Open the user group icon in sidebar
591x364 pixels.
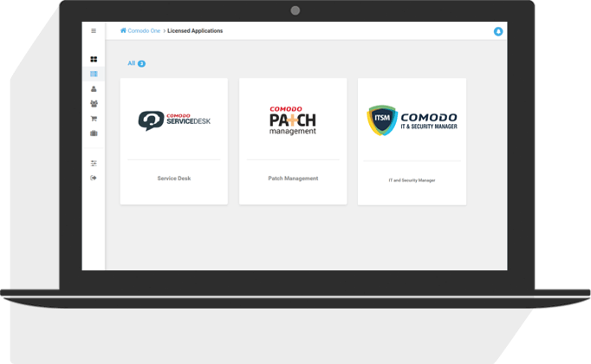pos(94,104)
